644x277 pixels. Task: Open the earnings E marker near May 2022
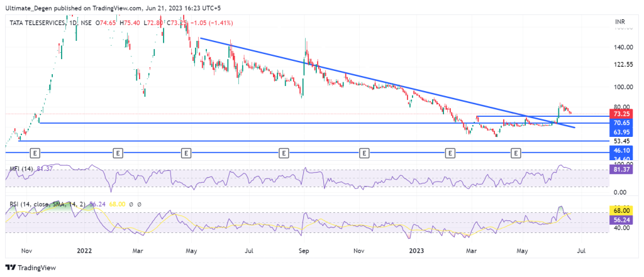click(x=186, y=153)
